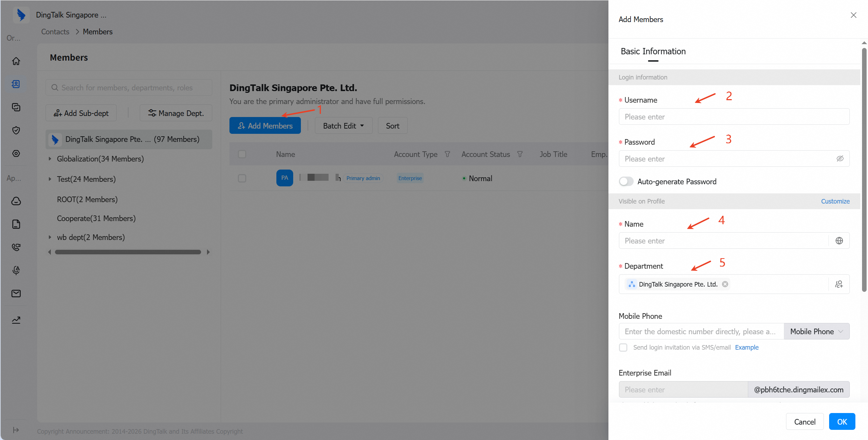Open the Batch Edit dropdown
Image resolution: width=868 pixels, height=440 pixels.
(x=344, y=126)
